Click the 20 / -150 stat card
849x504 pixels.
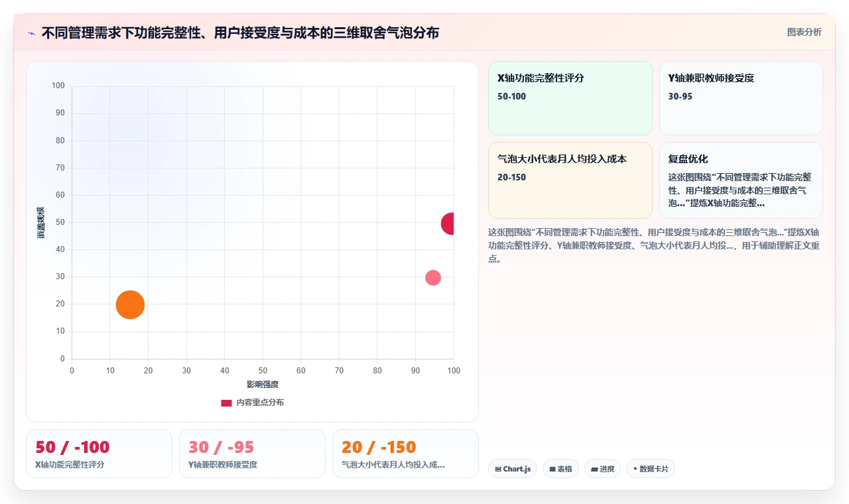[x=405, y=454]
